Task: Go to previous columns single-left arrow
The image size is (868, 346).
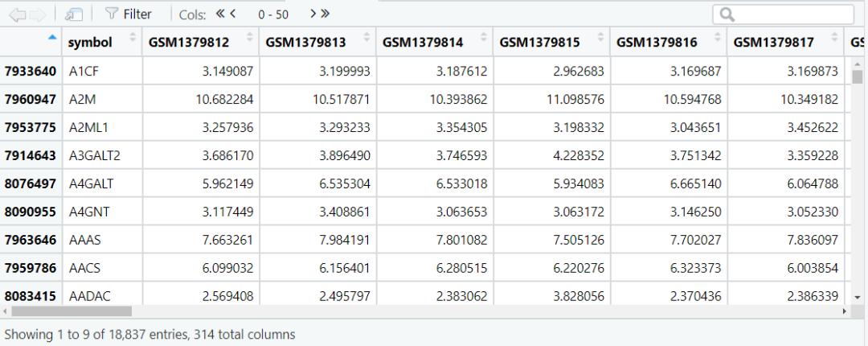Action: [233, 14]
